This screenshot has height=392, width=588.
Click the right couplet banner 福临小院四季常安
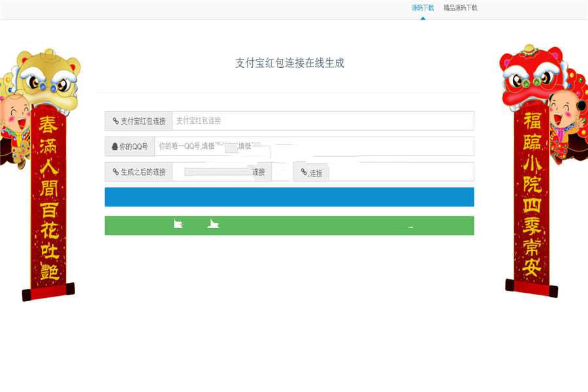[x=531, y=197]
